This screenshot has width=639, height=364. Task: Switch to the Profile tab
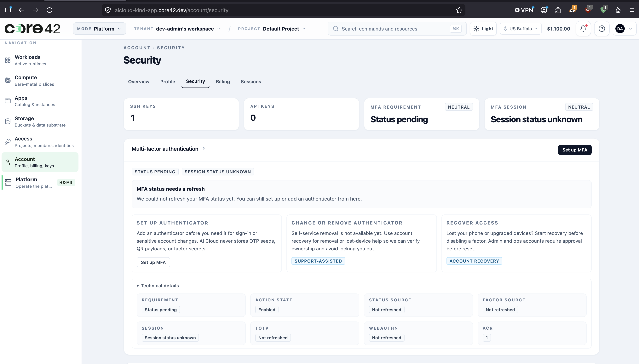click(x=168, y=82)
